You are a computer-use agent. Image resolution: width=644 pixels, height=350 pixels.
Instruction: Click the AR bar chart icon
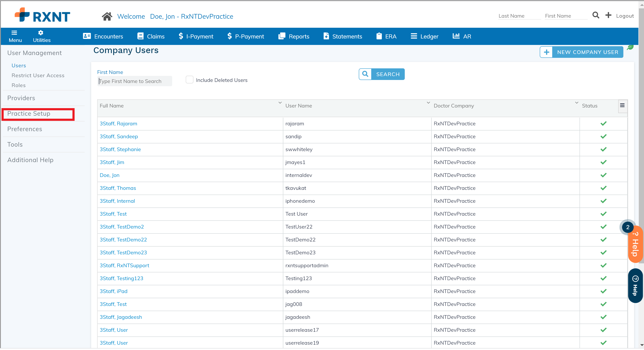pos(456,36)
